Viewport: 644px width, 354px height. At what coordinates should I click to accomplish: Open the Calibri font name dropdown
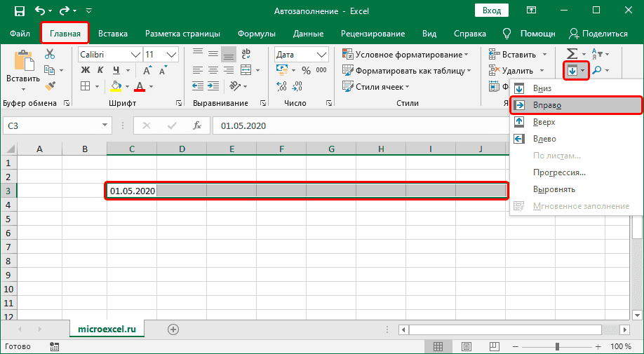click(135, 54)
